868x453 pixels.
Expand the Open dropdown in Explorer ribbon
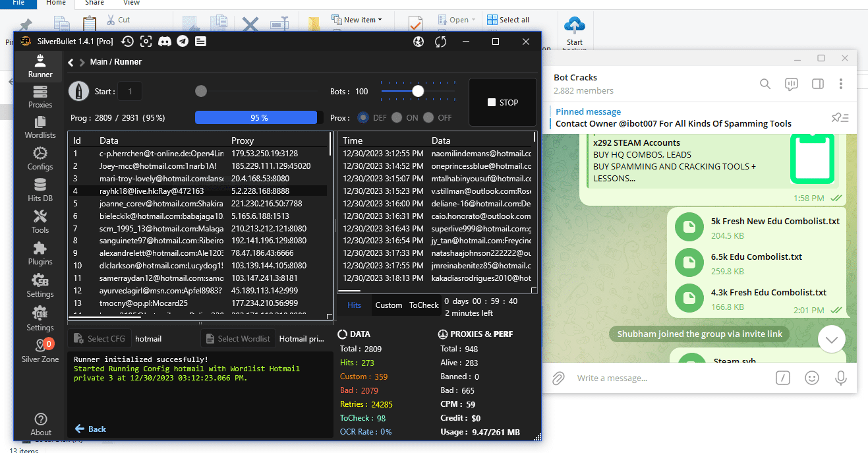pyautogui.click(x=462, y=20)
